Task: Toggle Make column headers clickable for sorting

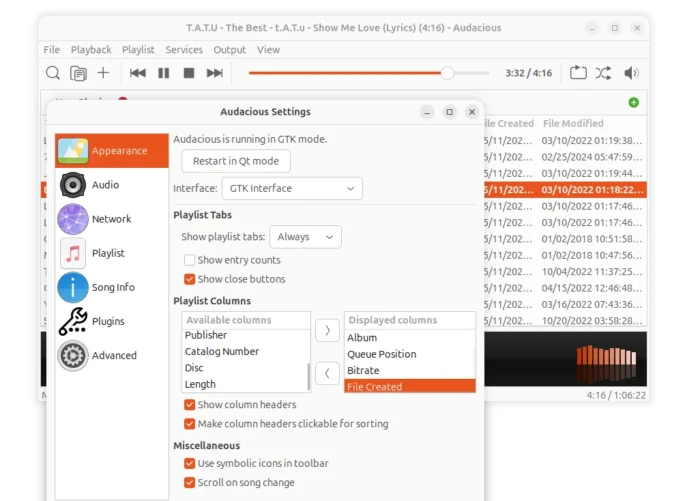Action: 189,424
